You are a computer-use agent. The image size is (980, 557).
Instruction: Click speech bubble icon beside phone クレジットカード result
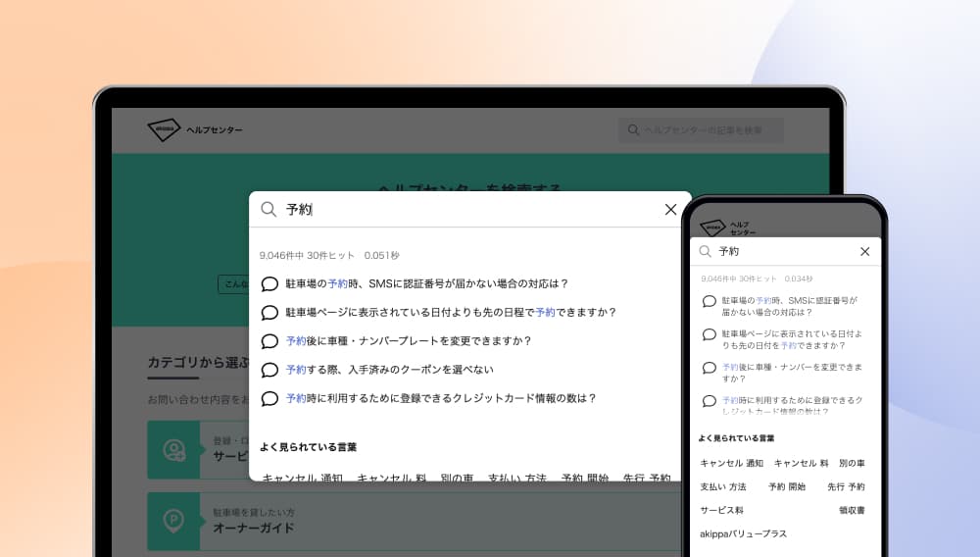[x=709, y=401]
